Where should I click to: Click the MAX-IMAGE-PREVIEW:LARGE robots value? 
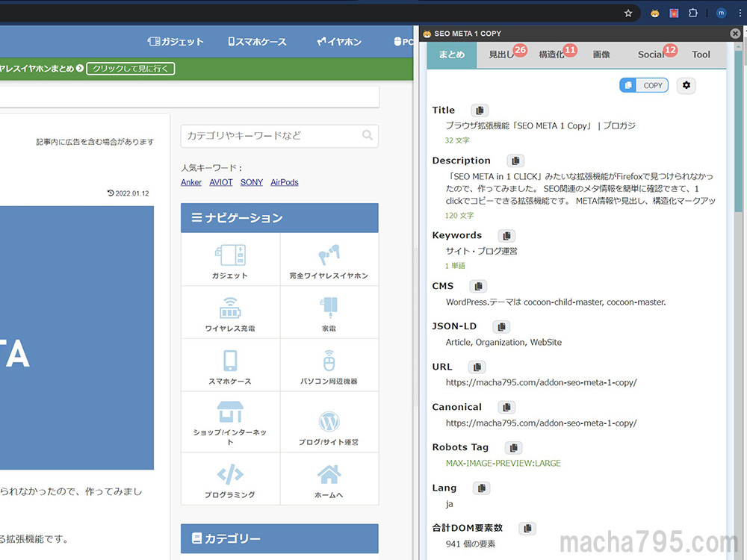tap(503, 464)
